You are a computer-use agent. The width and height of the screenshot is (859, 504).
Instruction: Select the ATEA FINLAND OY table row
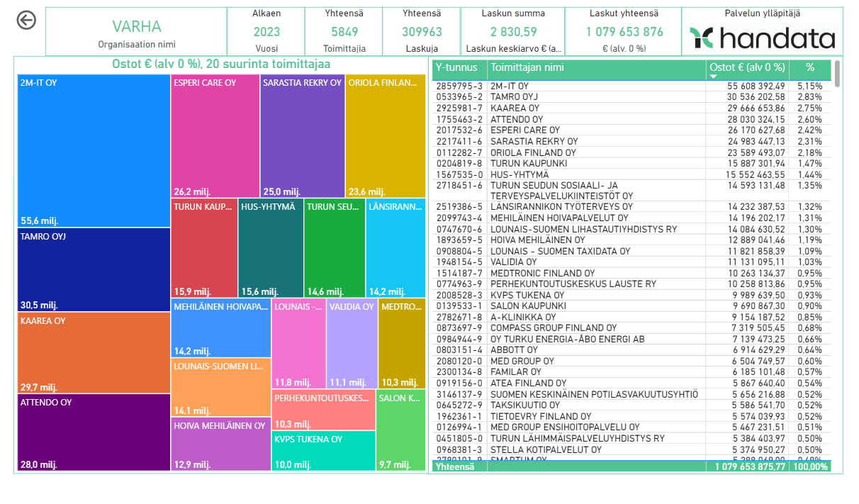click(631, 383)
